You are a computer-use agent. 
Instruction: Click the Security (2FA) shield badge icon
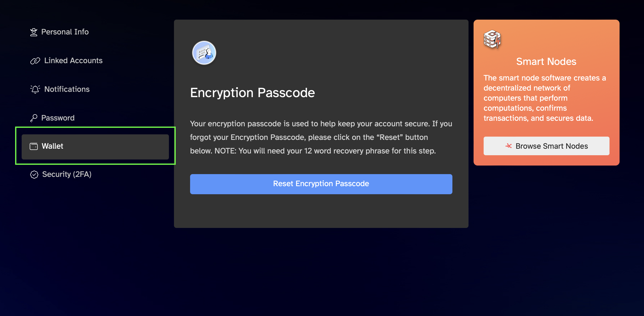point(34,175)
